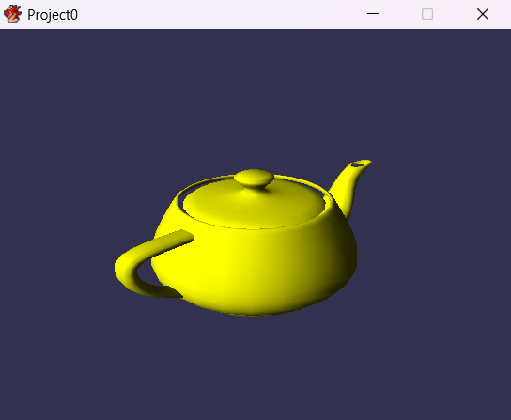Viewport: 511px width, 420px height.
Task: Minimize the Project0 window
Action: tap(373, 14)
